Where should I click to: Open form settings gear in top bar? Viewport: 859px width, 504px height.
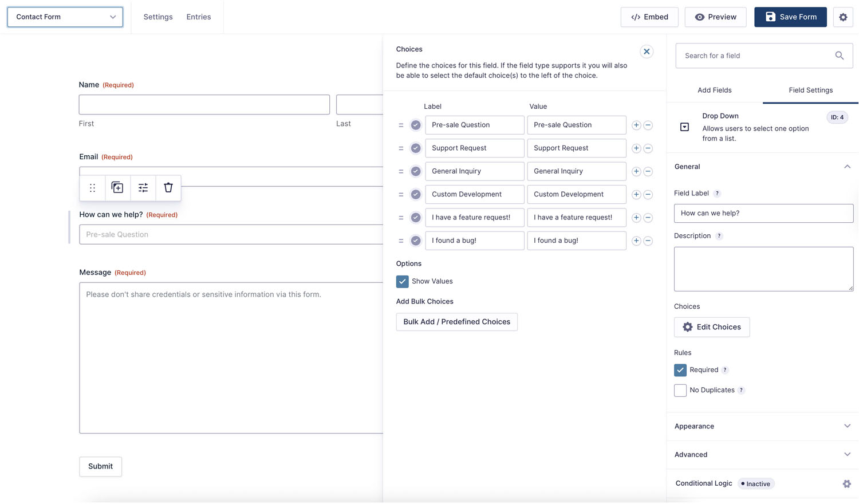point(843,17)
